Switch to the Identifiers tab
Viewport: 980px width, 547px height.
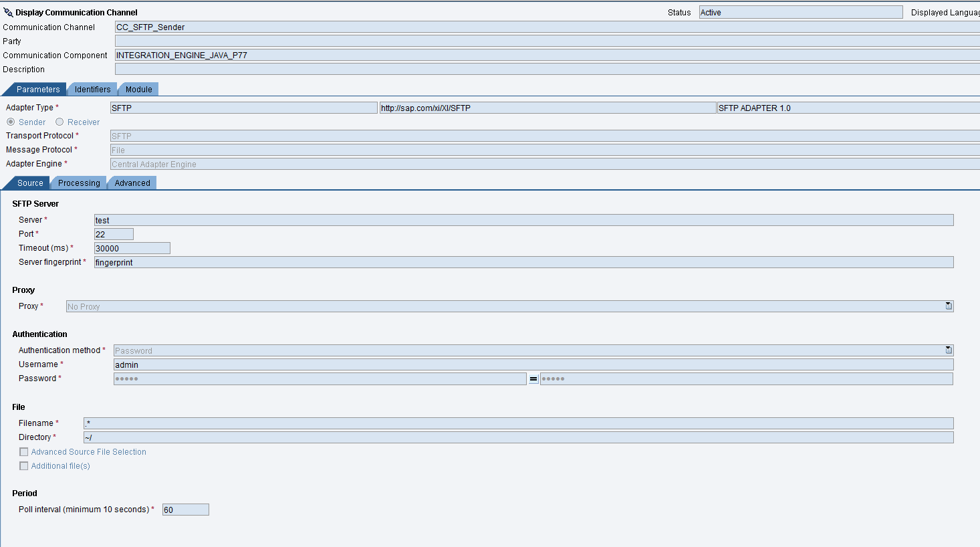[x=92, y=89]
